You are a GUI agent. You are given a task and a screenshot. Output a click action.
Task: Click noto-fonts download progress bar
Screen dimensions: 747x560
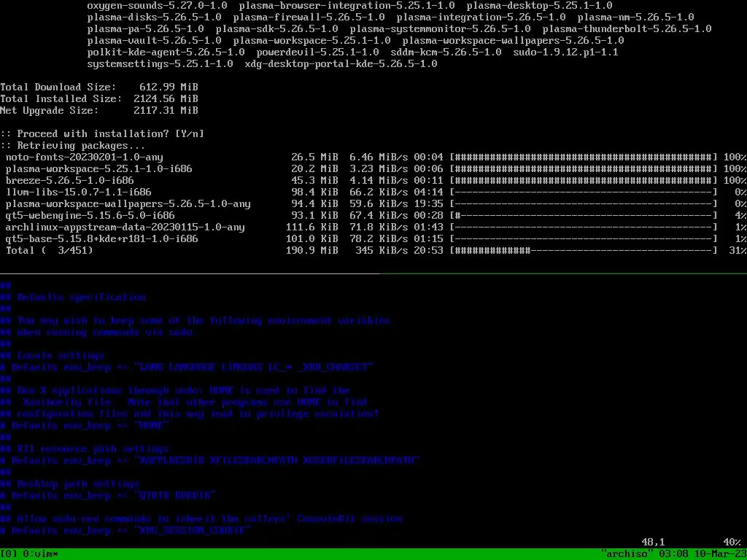(584, 157)
